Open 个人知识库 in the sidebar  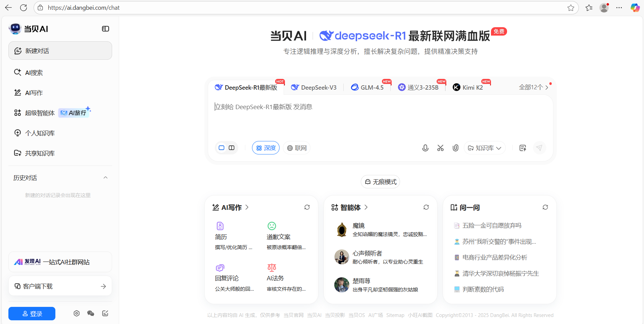[x=34, y=133]
